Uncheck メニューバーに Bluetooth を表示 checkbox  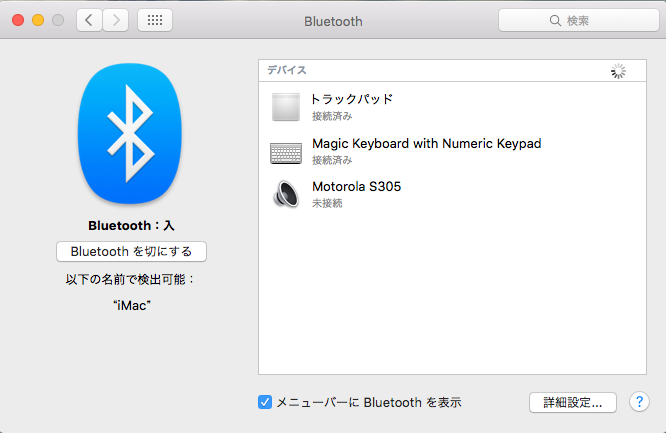coord(265,402)
